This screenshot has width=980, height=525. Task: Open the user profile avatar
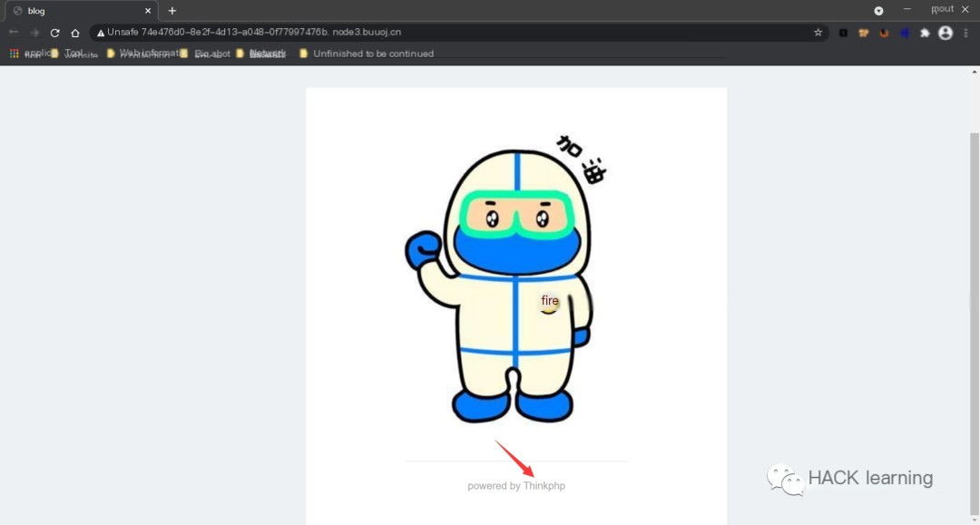pyautogui.click(x=946, y=33)
